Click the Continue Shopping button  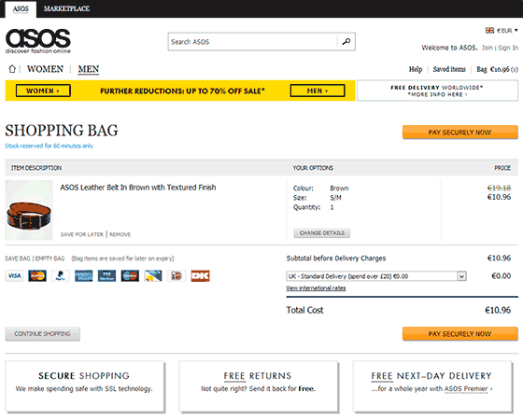[42, 334]
